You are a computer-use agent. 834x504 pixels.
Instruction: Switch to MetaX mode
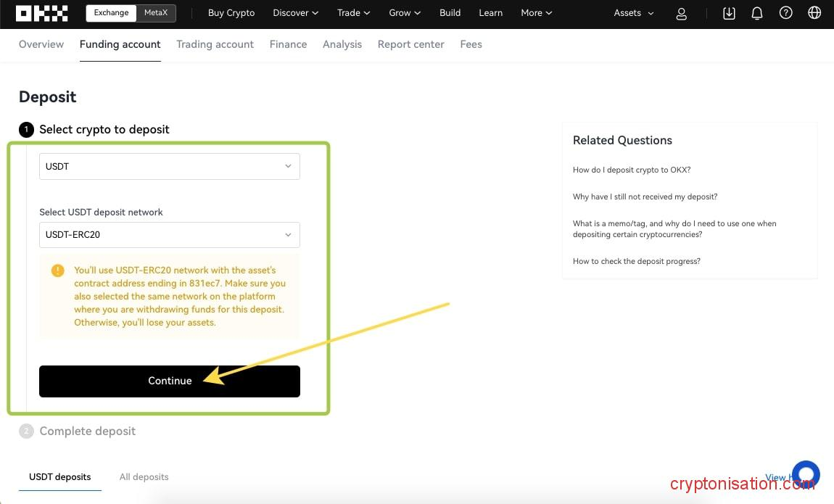(x=156, y=13)
